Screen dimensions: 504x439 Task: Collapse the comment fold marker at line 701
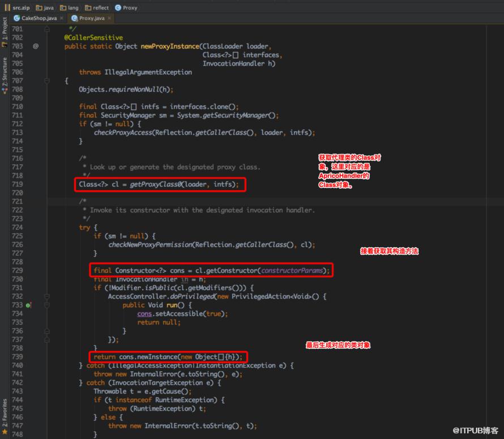[47, 29]
